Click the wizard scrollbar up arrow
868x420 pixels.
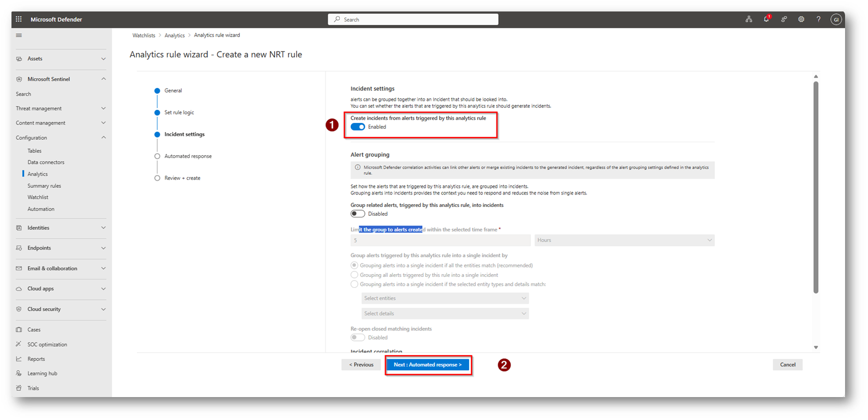click(816, 76)
